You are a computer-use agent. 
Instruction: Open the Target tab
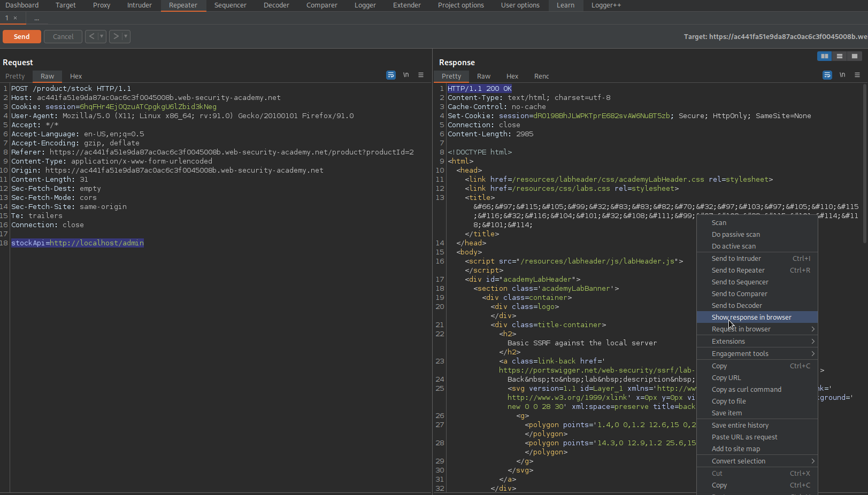click(x=66, y=5)
